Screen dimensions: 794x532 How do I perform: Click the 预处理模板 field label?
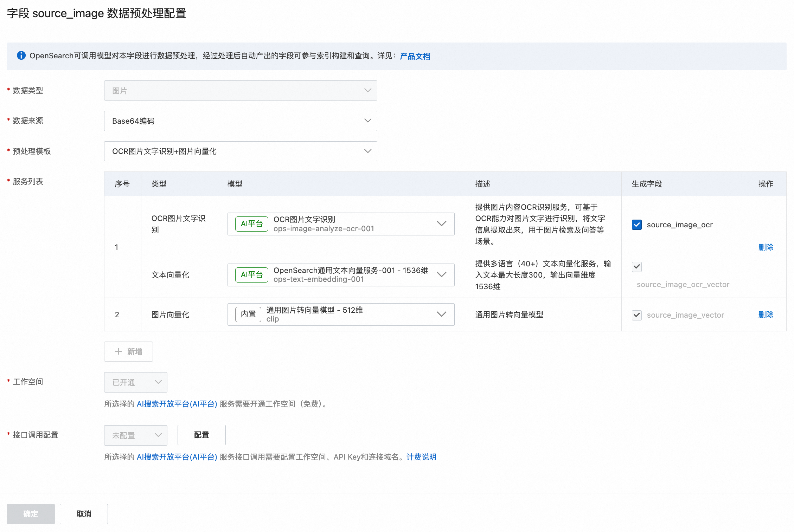tap(32, 151)
